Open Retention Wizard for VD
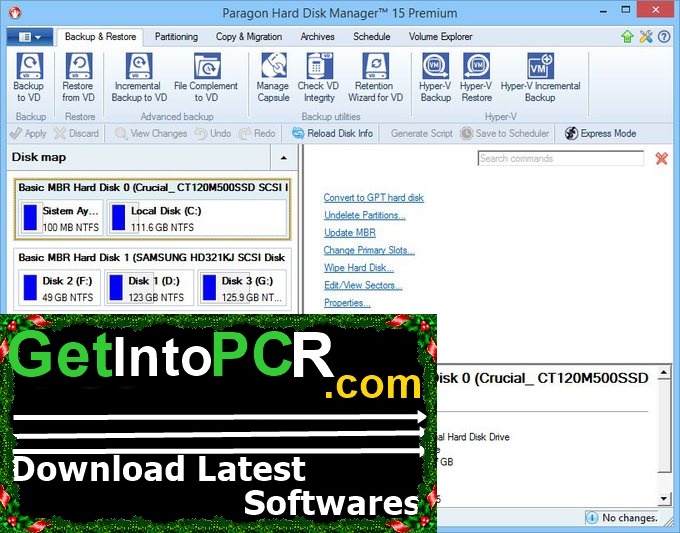This screenshot has width=680, height=533. tap(376, 78)
